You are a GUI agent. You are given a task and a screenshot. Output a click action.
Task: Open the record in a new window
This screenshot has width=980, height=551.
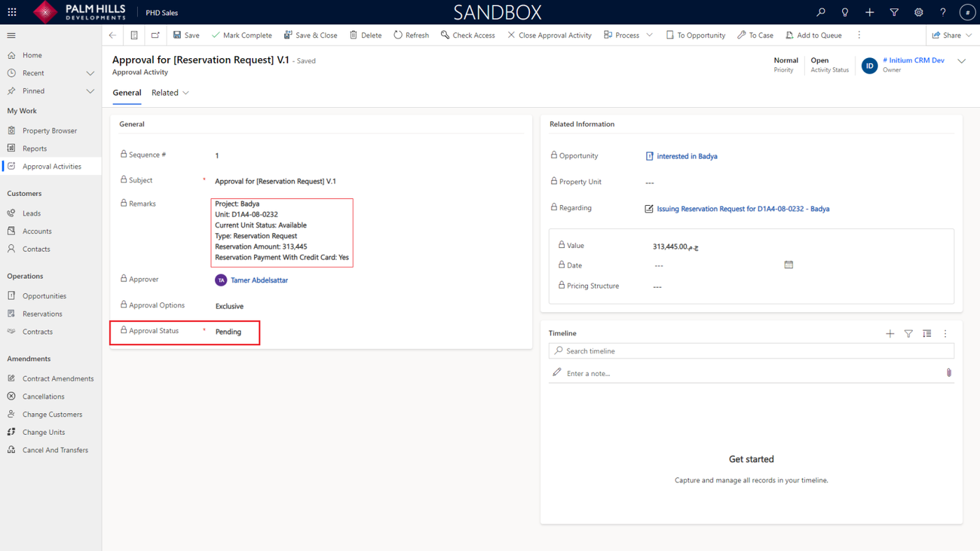point(155,35)
